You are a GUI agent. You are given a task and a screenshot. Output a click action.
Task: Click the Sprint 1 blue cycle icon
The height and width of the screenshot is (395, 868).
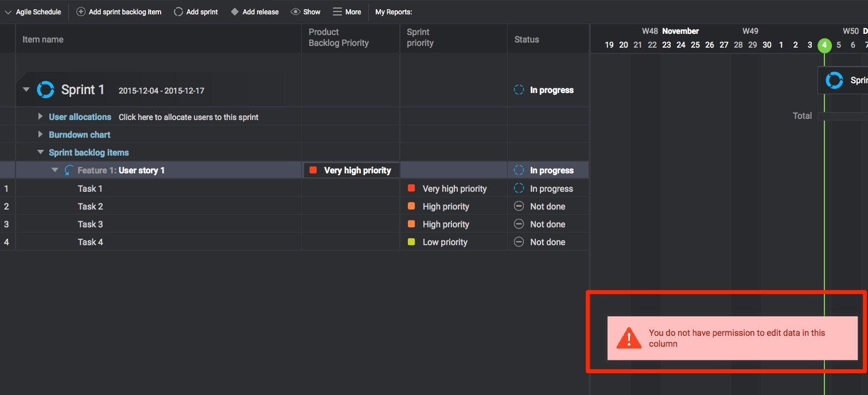(46, 90)
